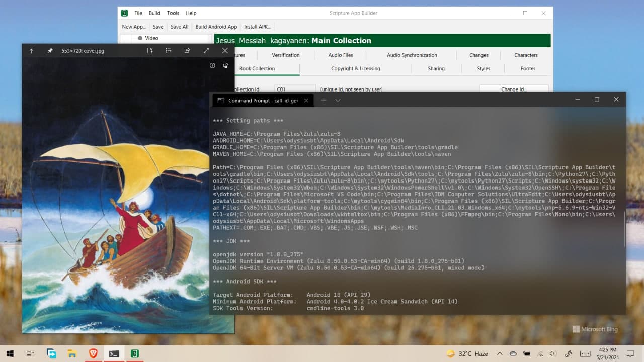
Task: Click the JAVA_HOME line in Command Prompt
Action: pyautogui.click(x=277, y=134)
